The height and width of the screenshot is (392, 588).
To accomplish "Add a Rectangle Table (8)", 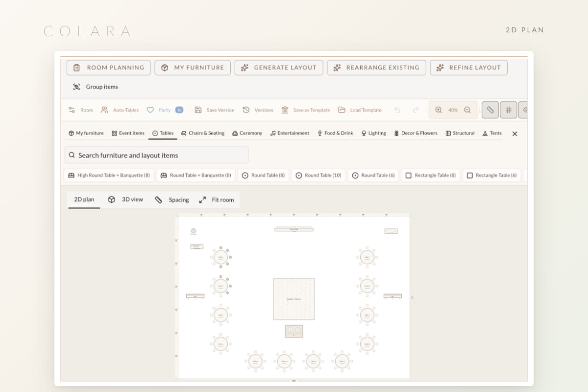I will [x=430, y=175].
